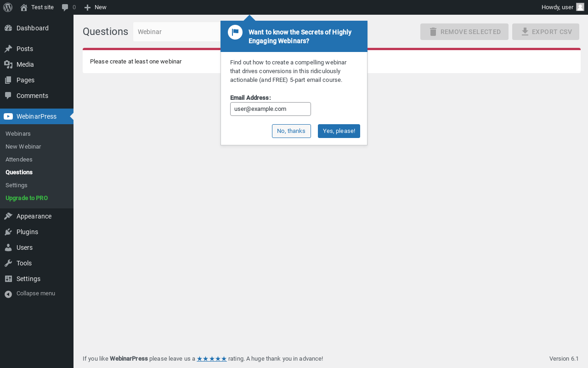
Task: Click the Settings sliders icon in sidebar
Action: coord(8,279)
